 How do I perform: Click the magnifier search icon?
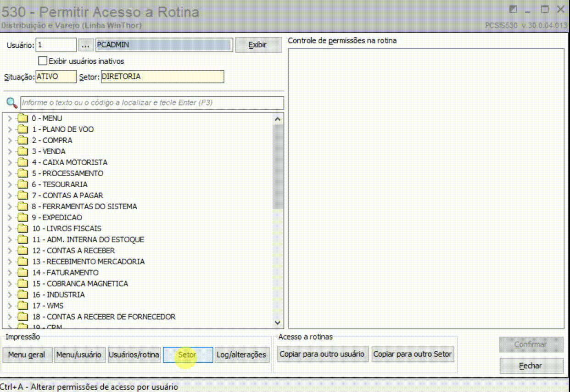[x=12, y=102]
